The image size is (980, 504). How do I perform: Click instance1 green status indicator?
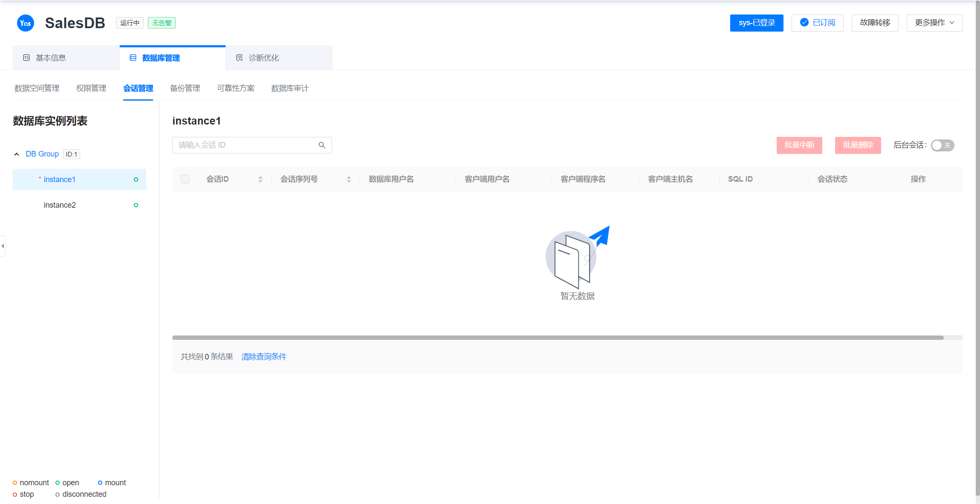(136, 180)
